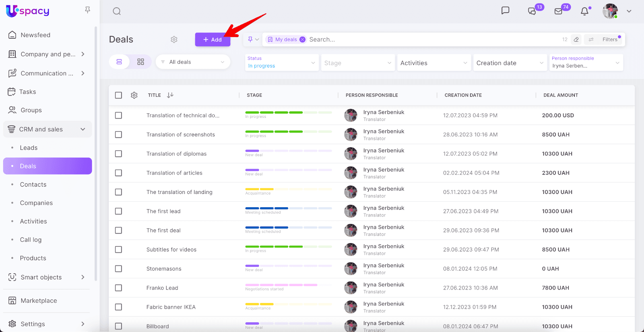This screenshot has height=332, width=644.
Task: Open Deals settings gear beside page title
Action: [x=174, y=39]
